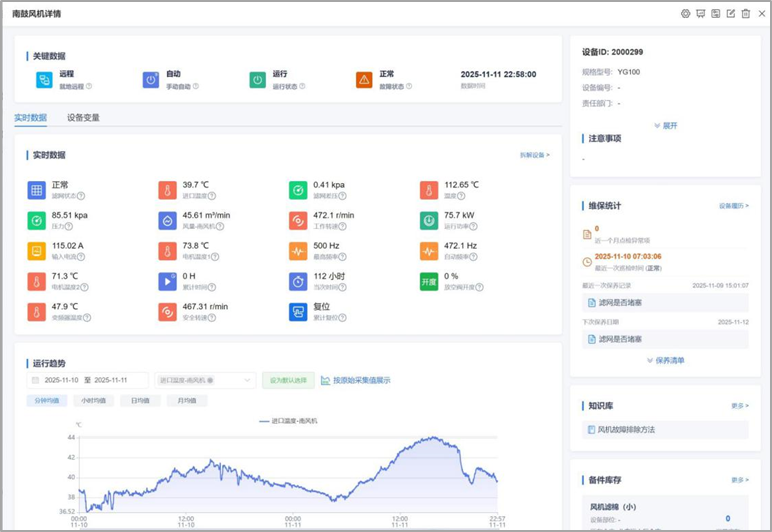The width and height of the screenshot is (772, 532).
Task: Click the settings gear icon in header
Action: tap(686, 13)
